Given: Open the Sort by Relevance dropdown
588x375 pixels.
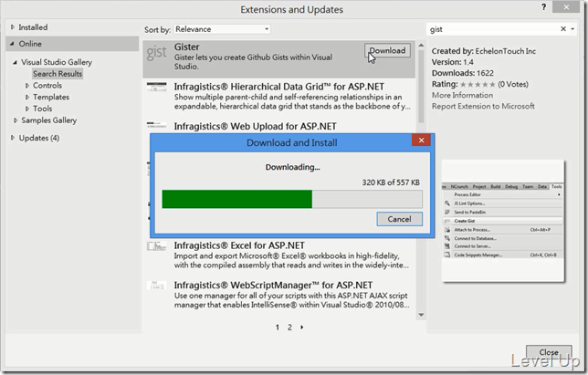Looking at the screenshot, I should click(x=222, y=29).
